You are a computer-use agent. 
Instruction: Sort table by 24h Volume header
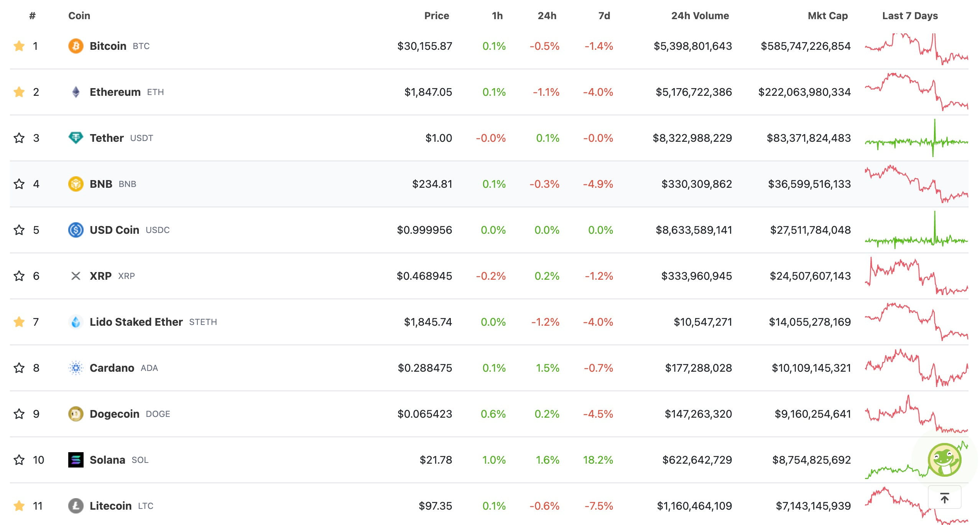pyautogui.click(x=700, y=16)
